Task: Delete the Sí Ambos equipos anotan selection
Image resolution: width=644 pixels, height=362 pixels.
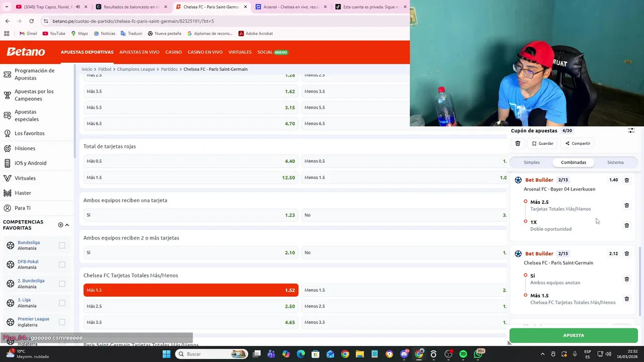Action: 626,279
